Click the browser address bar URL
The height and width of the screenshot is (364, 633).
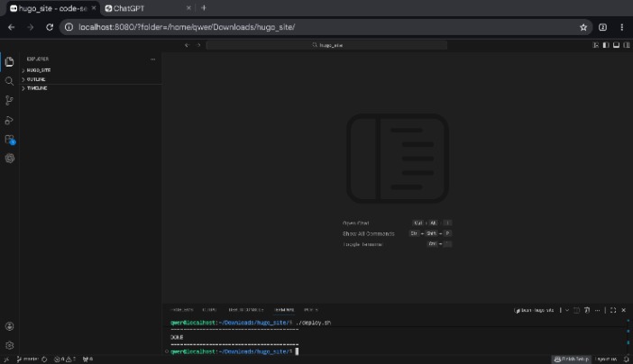(x=187, y=27)
